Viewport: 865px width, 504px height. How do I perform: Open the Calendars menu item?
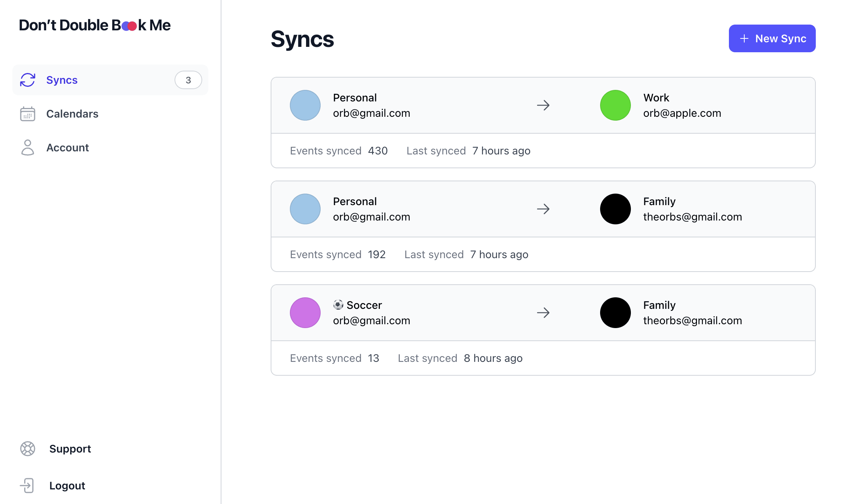[72, 114]
